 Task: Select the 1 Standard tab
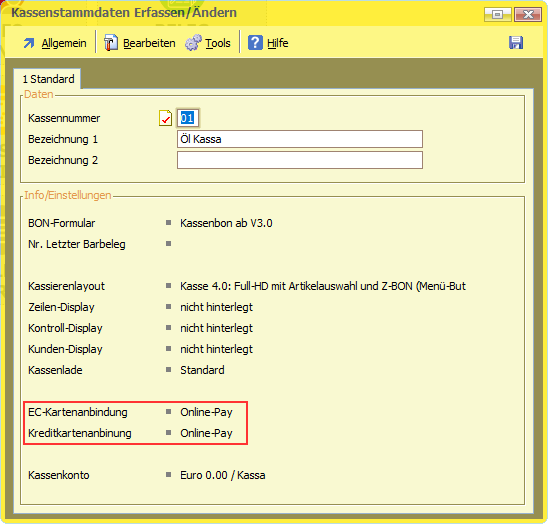(x=48, y=79)
